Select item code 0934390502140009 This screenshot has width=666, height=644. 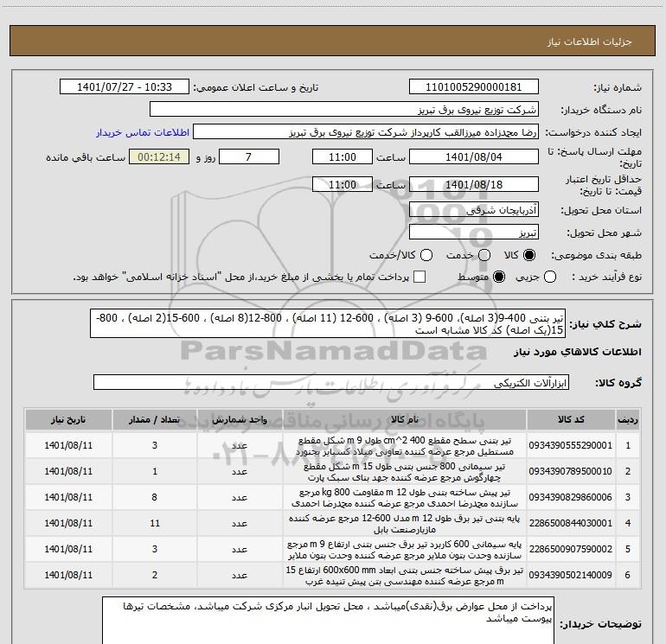(x=571, y=575)
